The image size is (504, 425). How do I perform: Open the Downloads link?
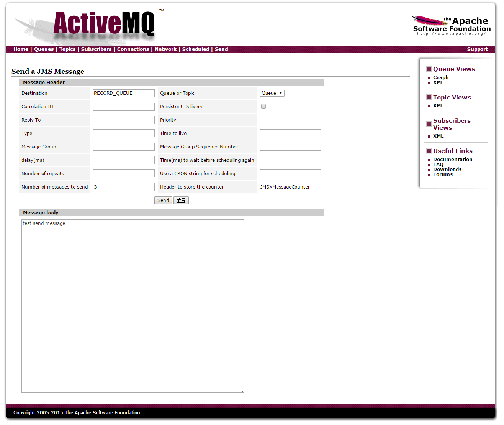pos(447,169)
